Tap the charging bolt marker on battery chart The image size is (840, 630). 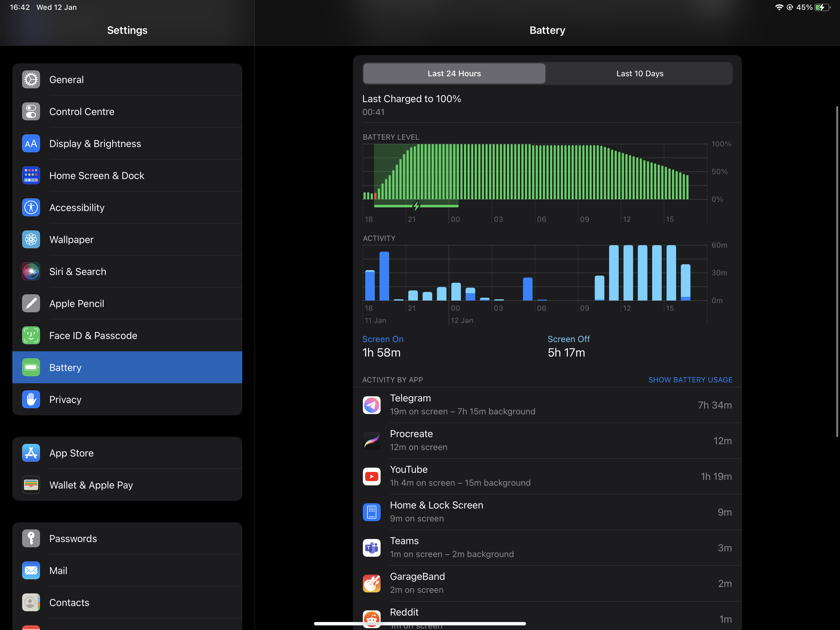click(416, 206)
